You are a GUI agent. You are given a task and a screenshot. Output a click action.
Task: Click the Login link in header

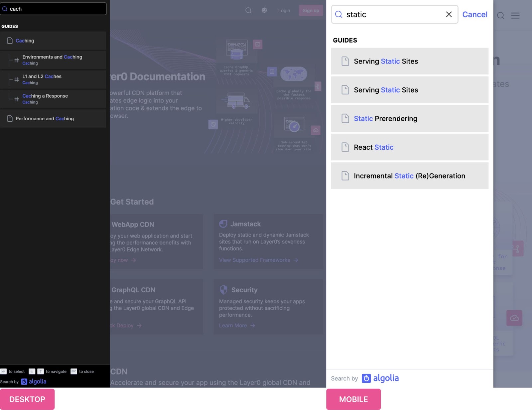pos(284,11)
